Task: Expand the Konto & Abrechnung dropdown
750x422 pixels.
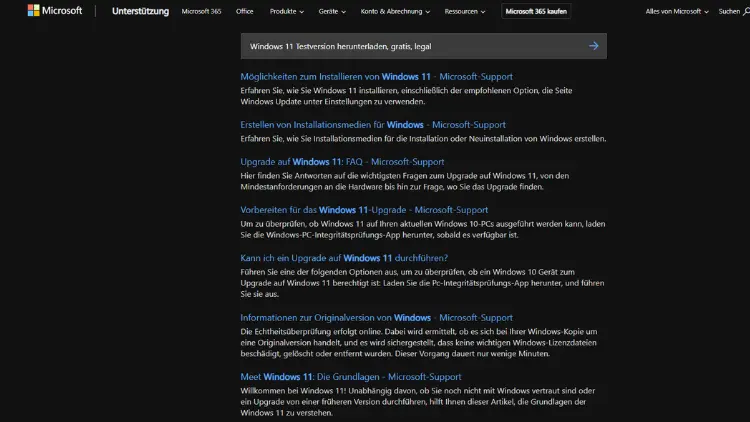Action: point(395,11)
